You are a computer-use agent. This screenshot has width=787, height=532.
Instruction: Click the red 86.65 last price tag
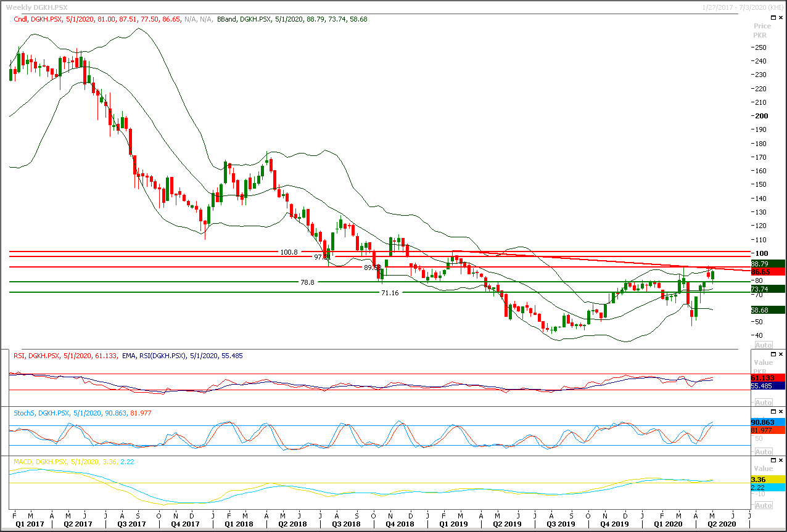(x=768, y=272)
